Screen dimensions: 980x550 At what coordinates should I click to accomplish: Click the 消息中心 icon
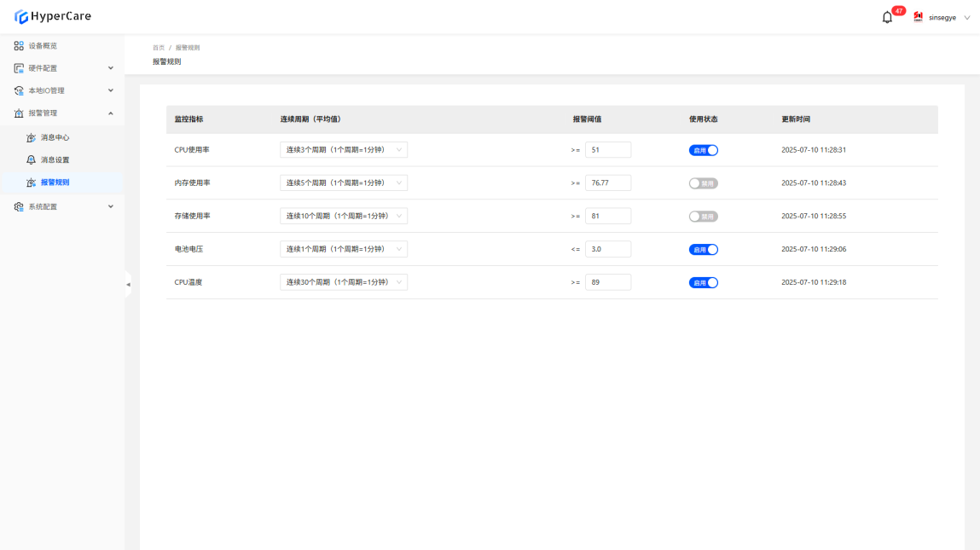click(x=32, y=137)
